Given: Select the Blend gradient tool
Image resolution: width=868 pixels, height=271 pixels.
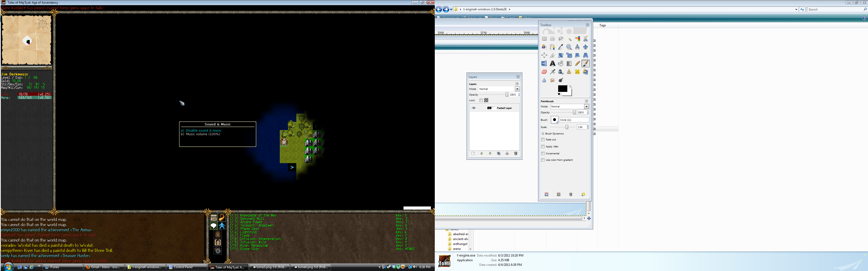Looking at the screenshot, I should coord(569,63).
